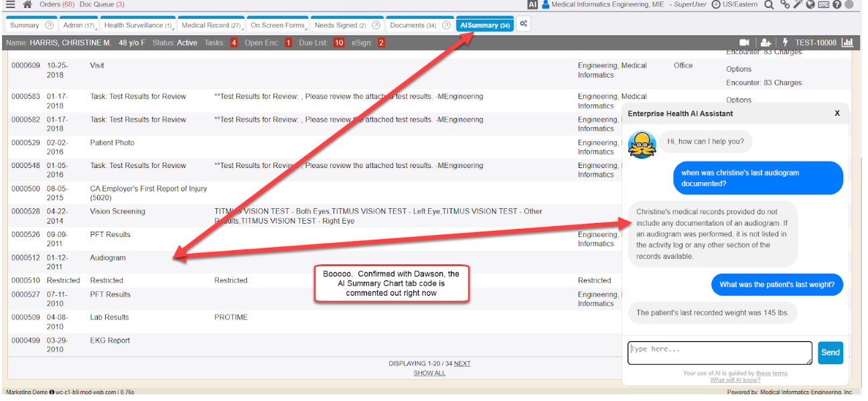Open the hamburger main menu
The image size is (868, 401).
9,5
